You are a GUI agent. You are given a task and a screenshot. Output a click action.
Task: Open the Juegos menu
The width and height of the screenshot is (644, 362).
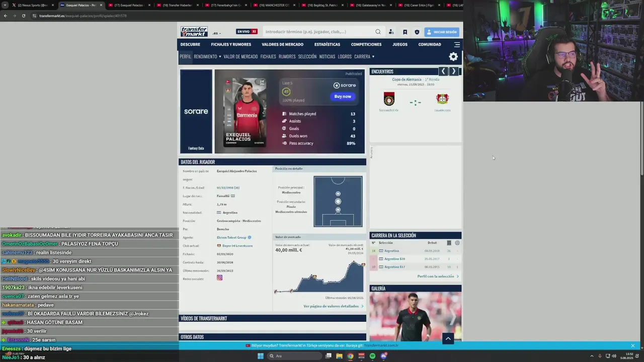pos(400,44)
